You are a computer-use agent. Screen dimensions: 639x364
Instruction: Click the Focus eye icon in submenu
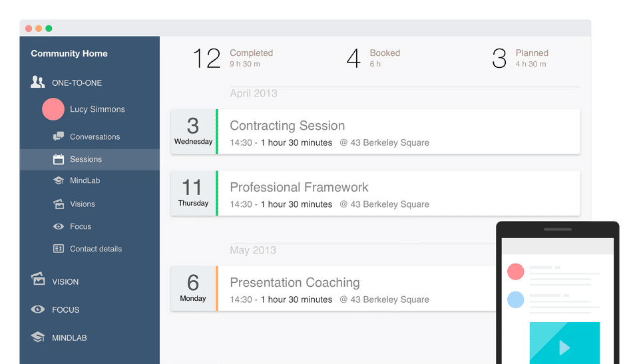[58, 226]
